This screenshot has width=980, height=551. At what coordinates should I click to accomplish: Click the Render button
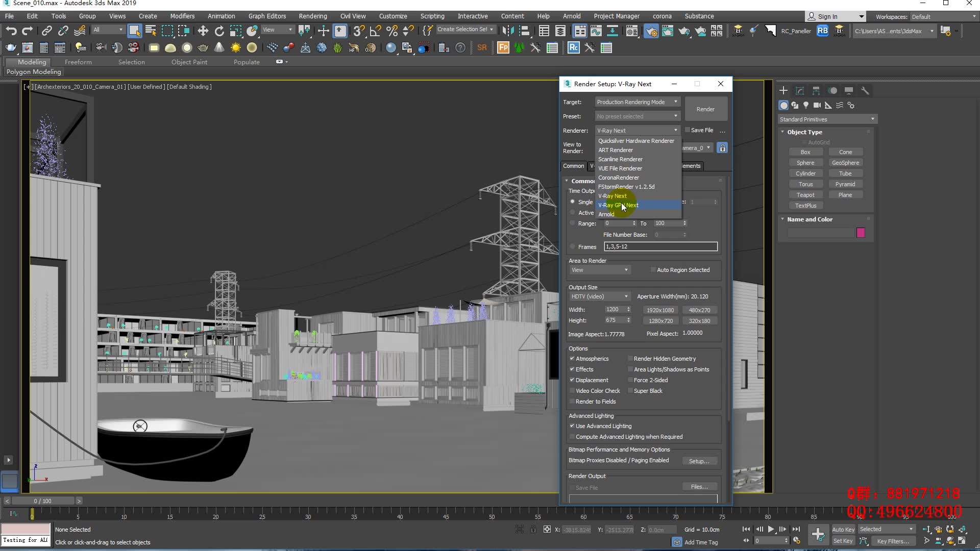coord(705,109)
